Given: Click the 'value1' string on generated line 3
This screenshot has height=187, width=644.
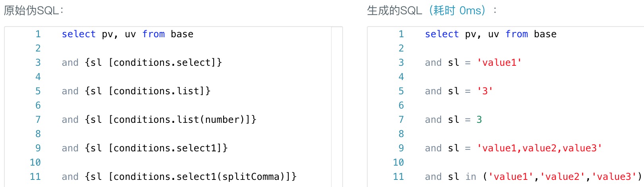Looking at the screenshot, I should pos(499,63).
